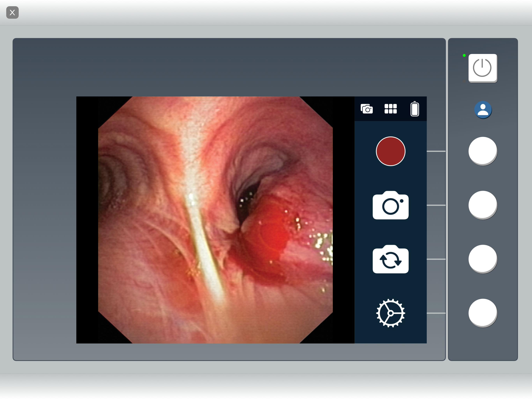Click the endoscope live video image
Screen dimensions: 532x399
pos(215,220)
